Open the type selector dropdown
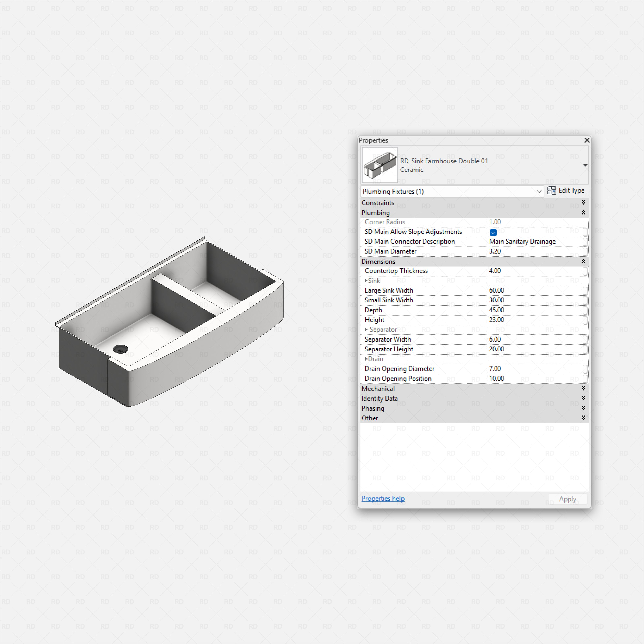644x644 pixels. 586,165
